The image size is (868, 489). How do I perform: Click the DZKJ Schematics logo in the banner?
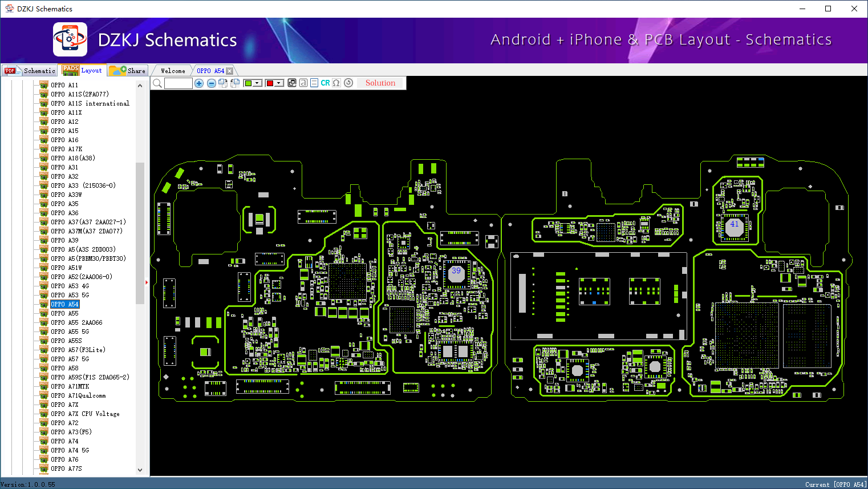[70, 39]
